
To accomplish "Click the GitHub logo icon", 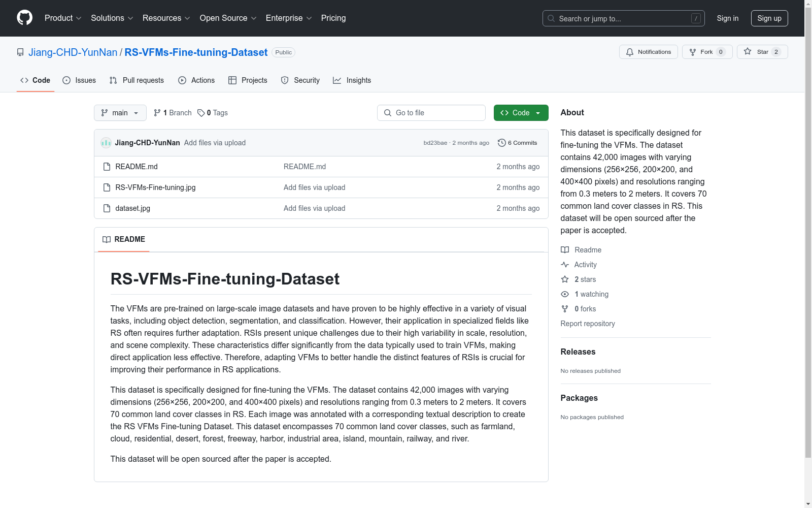I will pos(24,18).
